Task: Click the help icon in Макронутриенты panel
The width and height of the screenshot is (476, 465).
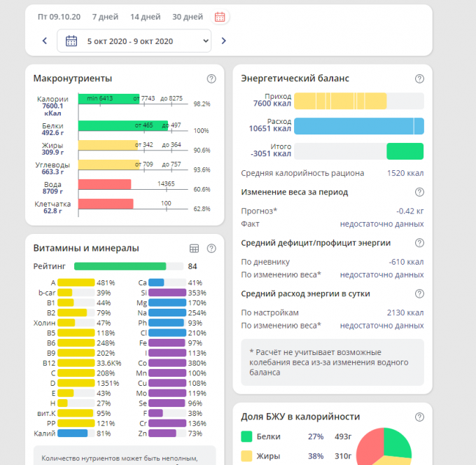Action: (211, 79)
